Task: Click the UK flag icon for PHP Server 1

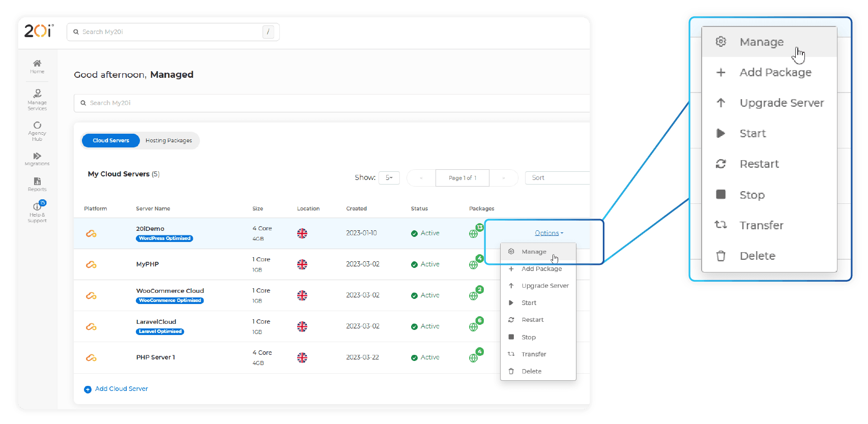Action: (x=302, y=357)
